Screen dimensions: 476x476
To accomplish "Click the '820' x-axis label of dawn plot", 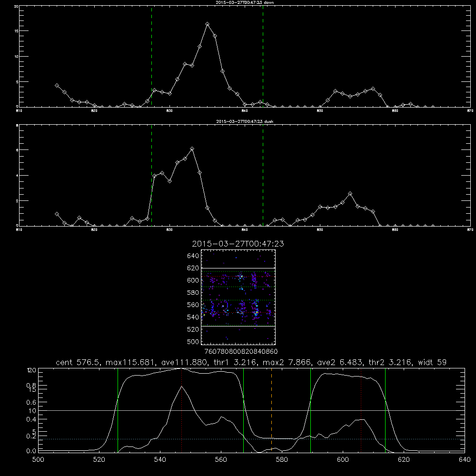I will (94, 111).
